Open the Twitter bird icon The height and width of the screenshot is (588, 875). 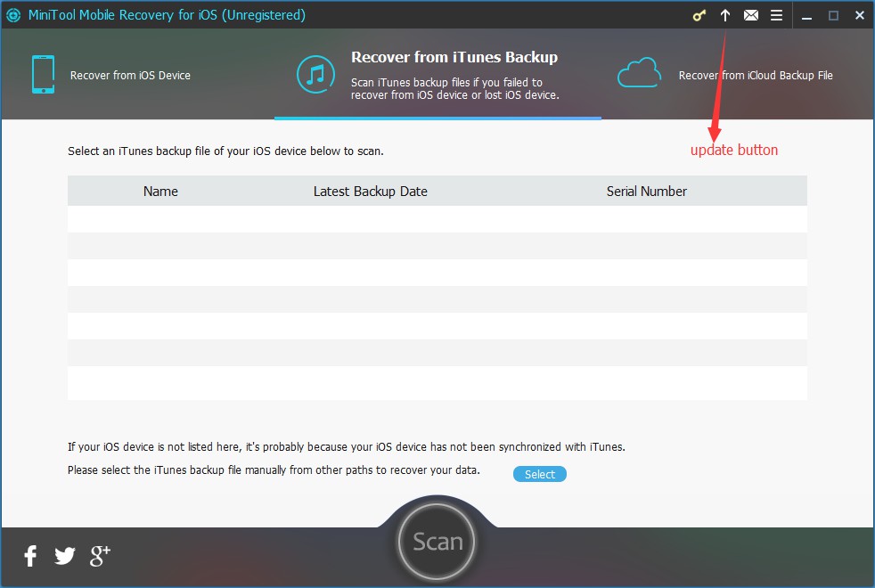coord(65,556)
